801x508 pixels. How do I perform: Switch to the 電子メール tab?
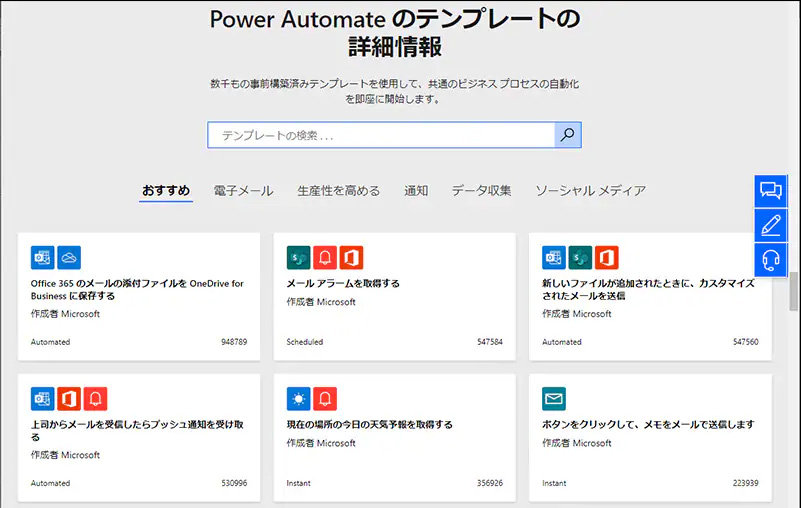pyautogui.click(x=243, y=191)
